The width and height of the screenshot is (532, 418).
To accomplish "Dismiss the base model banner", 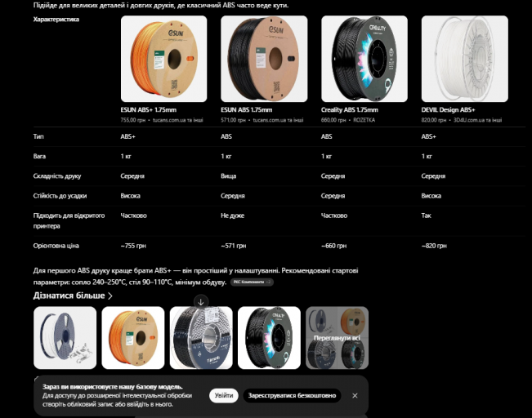I will [355, 396].
